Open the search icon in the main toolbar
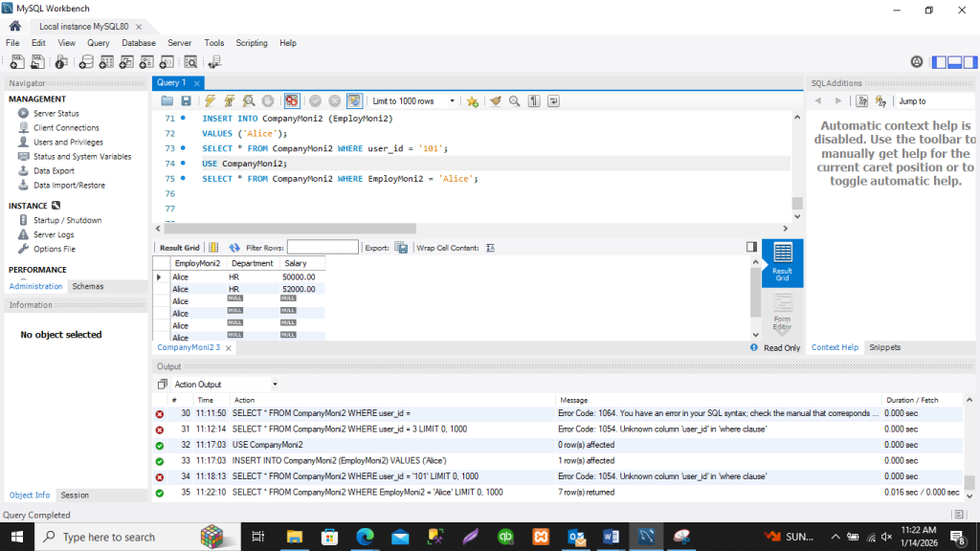980x551 pixels. [189, 61]
